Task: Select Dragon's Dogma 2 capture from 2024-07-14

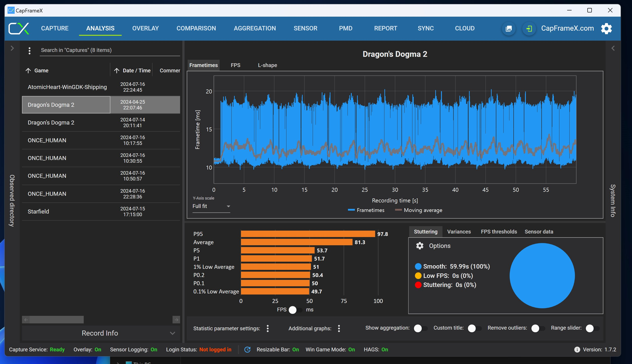Action: [x=101, y=123]
